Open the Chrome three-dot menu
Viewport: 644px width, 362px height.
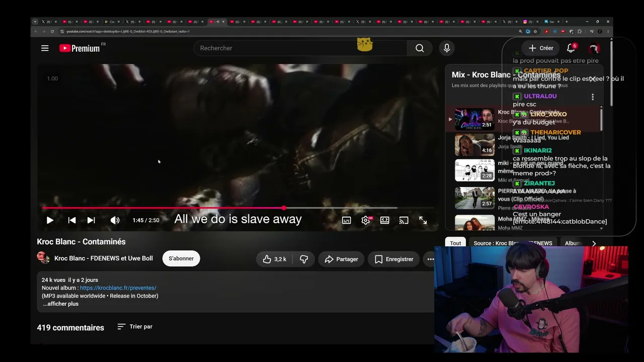click(608, 31)
